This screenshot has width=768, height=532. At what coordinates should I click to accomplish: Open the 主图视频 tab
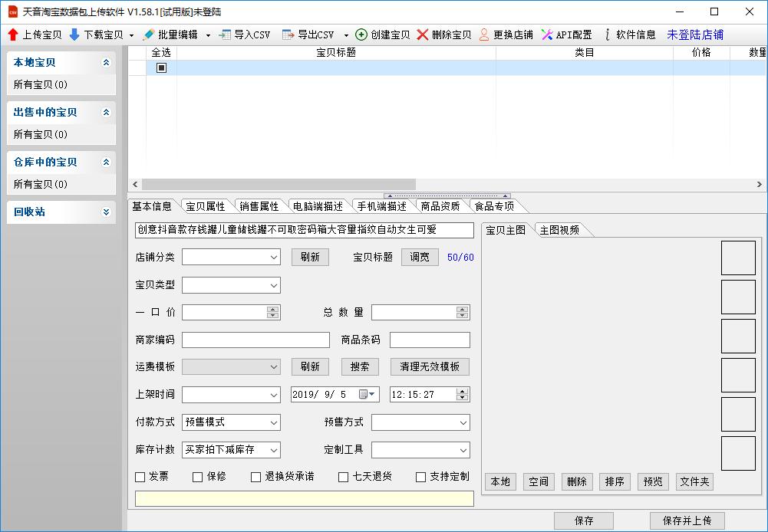559,230
